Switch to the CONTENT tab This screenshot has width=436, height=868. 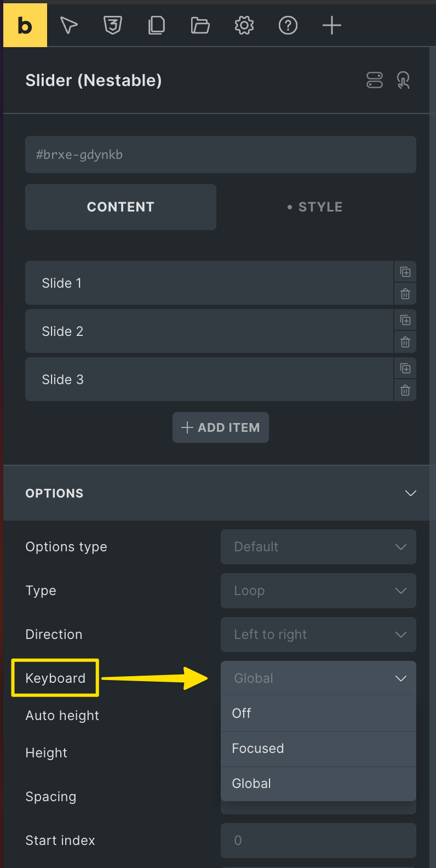click(121, 207)
